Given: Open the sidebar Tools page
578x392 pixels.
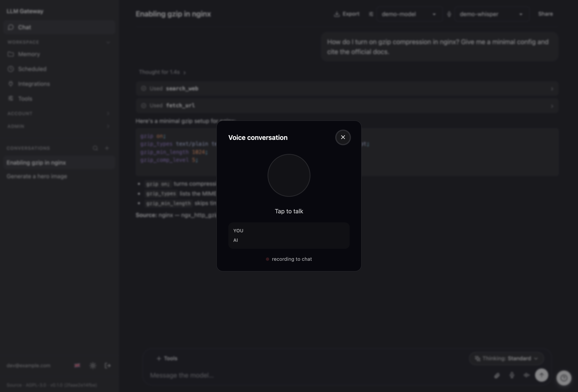Looking at the screenshot, I should coord(59,99).
